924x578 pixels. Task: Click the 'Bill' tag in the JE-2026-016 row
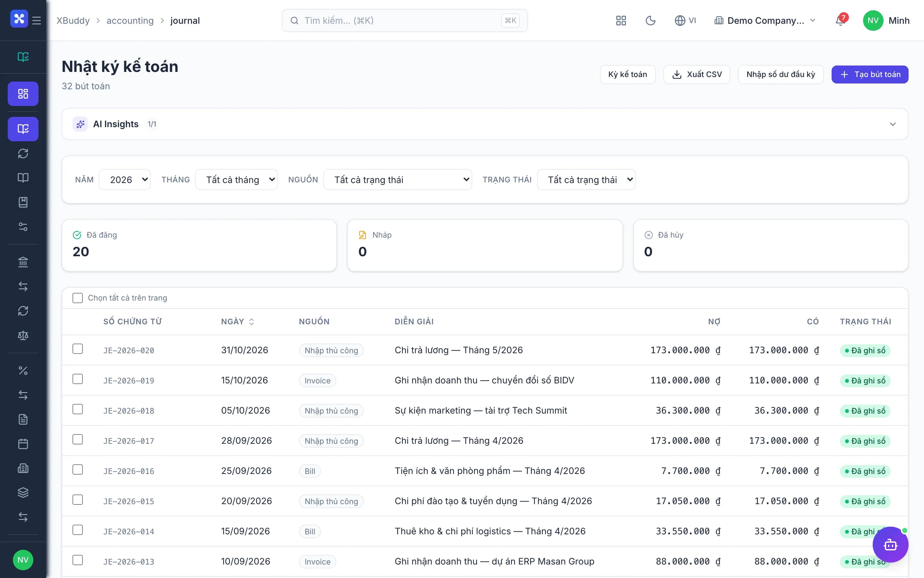coord(310,471)
